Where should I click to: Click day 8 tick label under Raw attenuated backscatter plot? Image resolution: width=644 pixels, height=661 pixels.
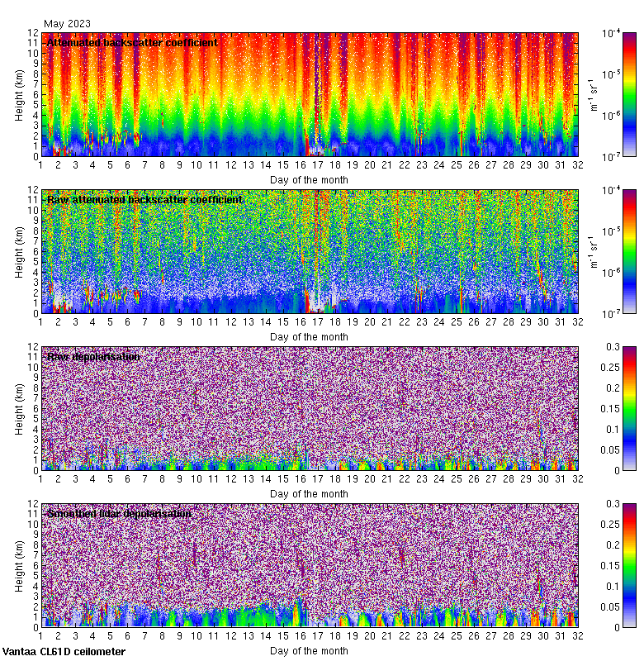(x=162, y=322)
